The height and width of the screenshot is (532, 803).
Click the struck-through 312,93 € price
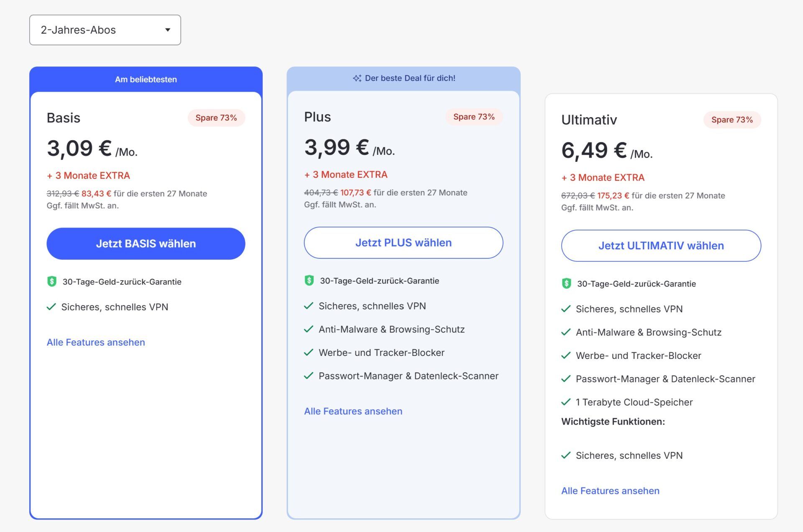(x=63, y=194)
